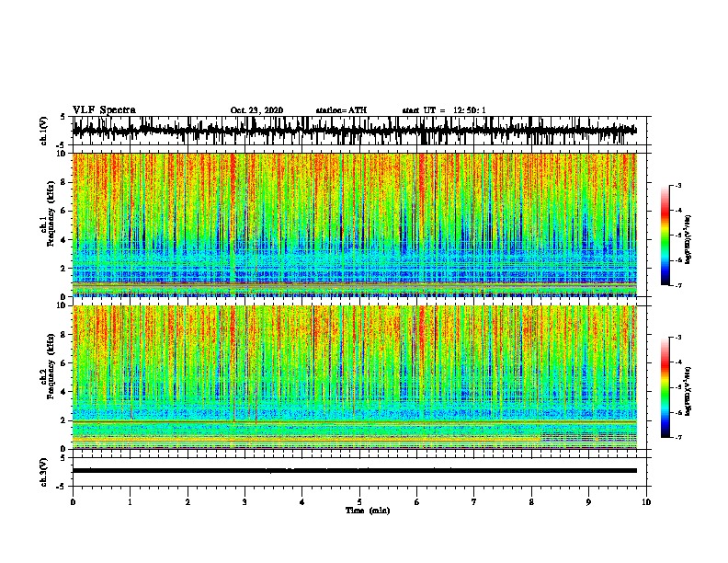Click the lower color bar's "-7" label
The image size is (728, 563).
[678, 437]
